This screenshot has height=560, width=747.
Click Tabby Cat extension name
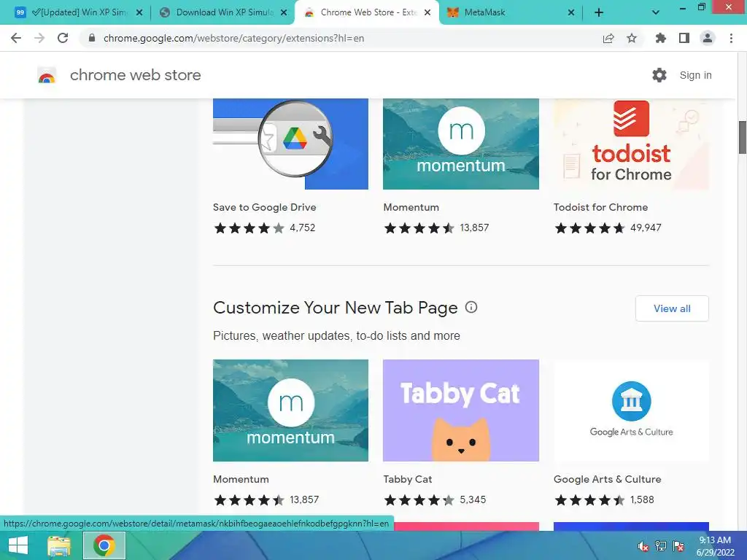point(407,479)
